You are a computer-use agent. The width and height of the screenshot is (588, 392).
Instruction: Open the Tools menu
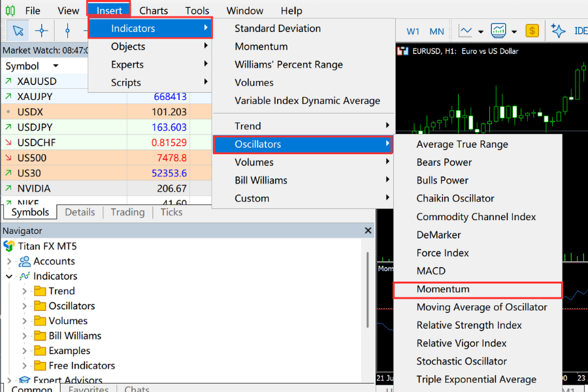coord(197,10)
